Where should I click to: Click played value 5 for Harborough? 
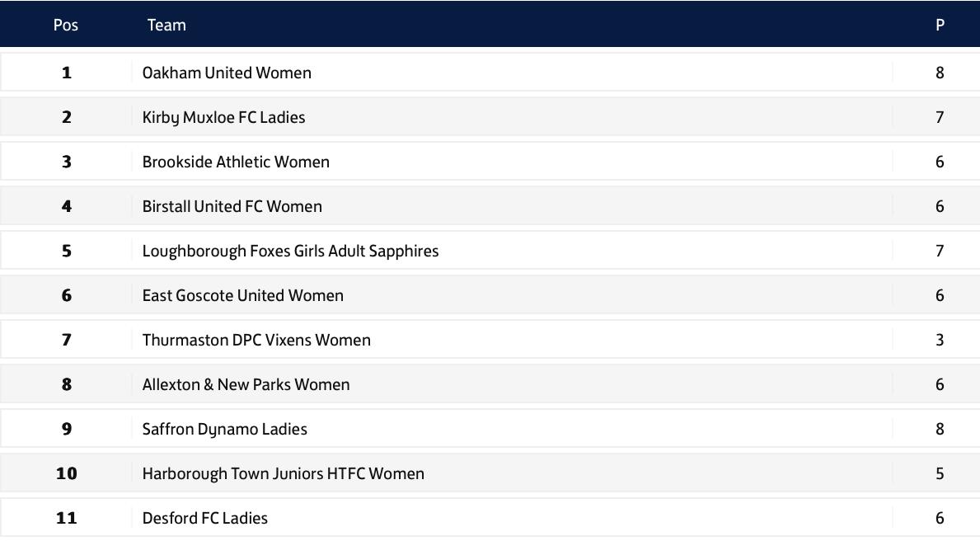(x=940, y=473)
